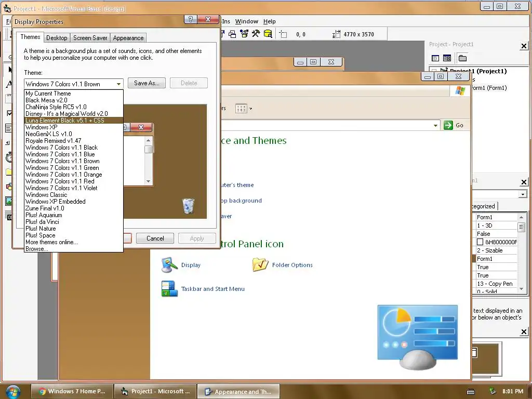Select the Timer tool in VB toolbox

(9, 157)
